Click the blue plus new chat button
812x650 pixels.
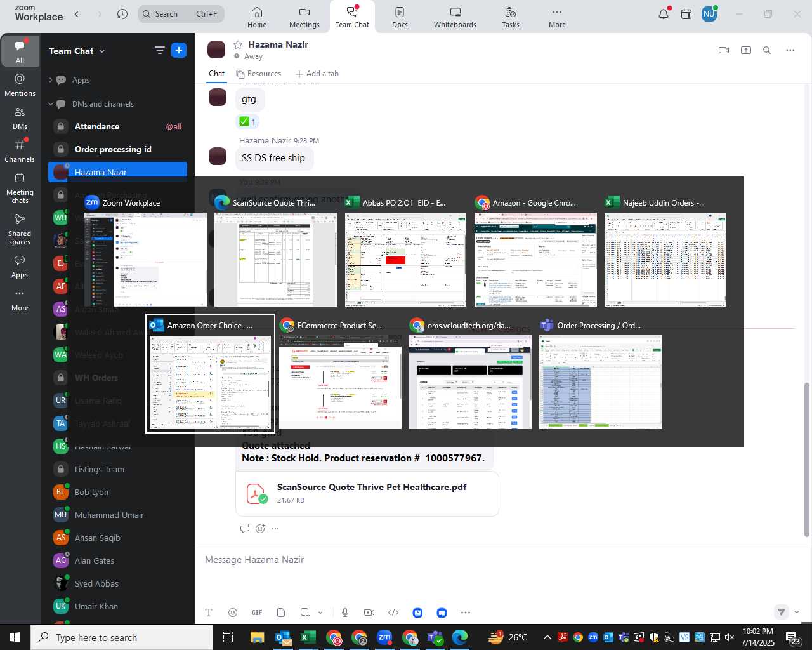click(x=179, y=50)
